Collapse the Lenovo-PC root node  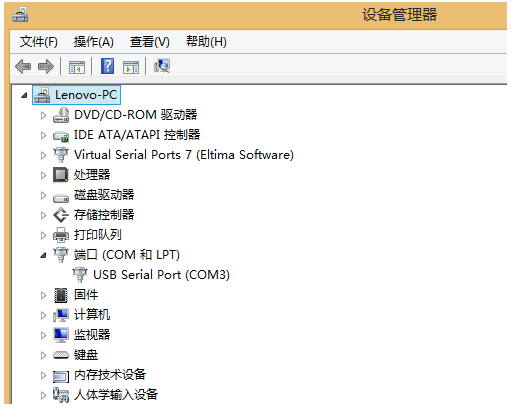pos(24,96)
